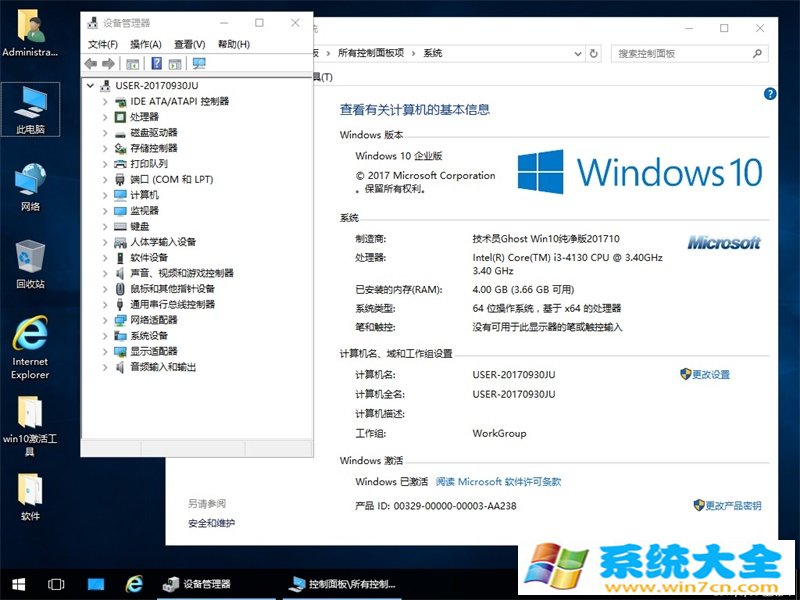The width and height of the screenshot is (800, 600).
Task: Select the Windows 10 企业版 edition text
Action: point(399,156)
